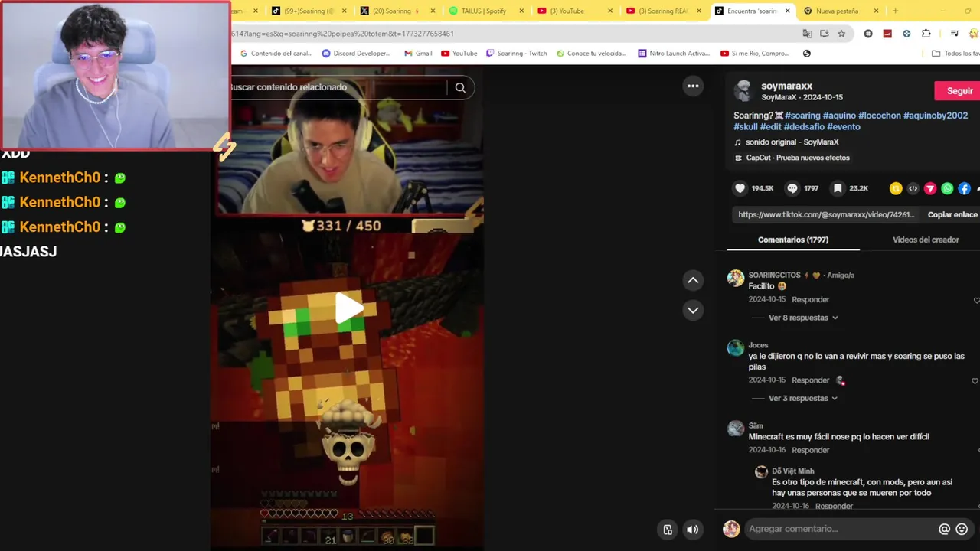Repost using the yellow repost icon

(896, 188)
